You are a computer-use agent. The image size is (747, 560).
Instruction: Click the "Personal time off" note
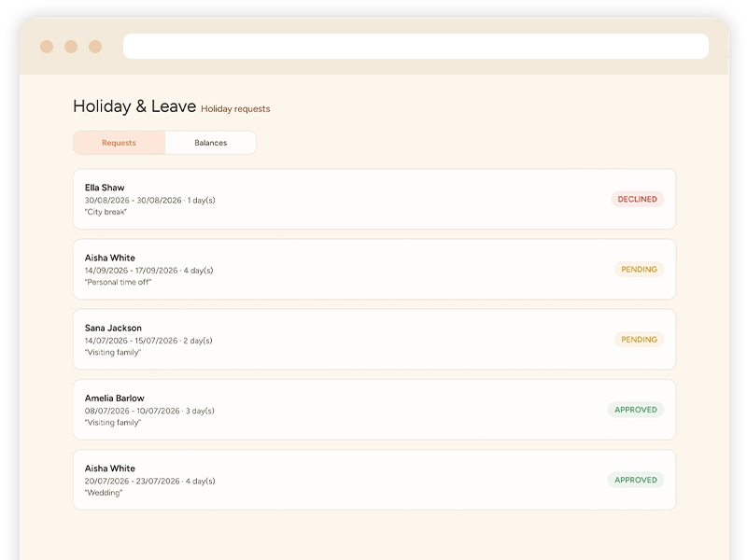pos(119,282)
